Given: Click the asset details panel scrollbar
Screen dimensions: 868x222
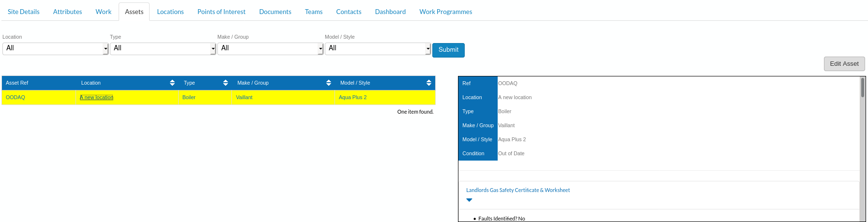Looking at the screenshot, I should point(862,149).
